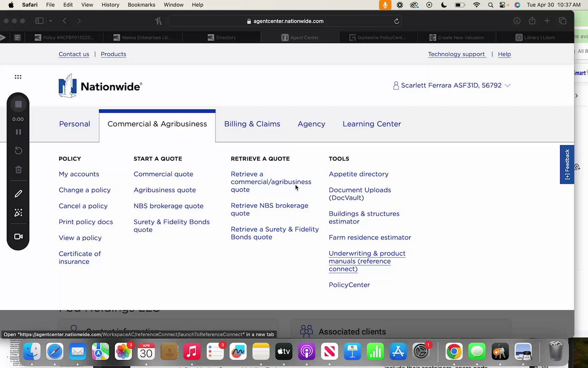Switch to Create New Valuation tab
This screenshot has width=588, height=368.
[x=457, y=38]
